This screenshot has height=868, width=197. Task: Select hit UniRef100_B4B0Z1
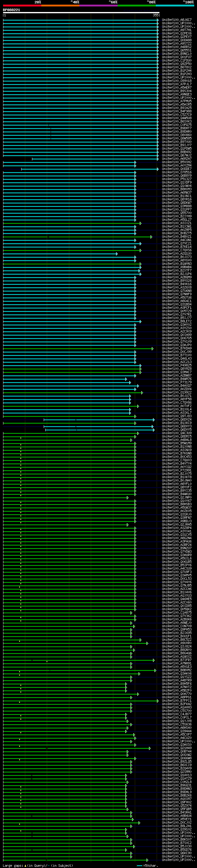click(x=177, y=236)
